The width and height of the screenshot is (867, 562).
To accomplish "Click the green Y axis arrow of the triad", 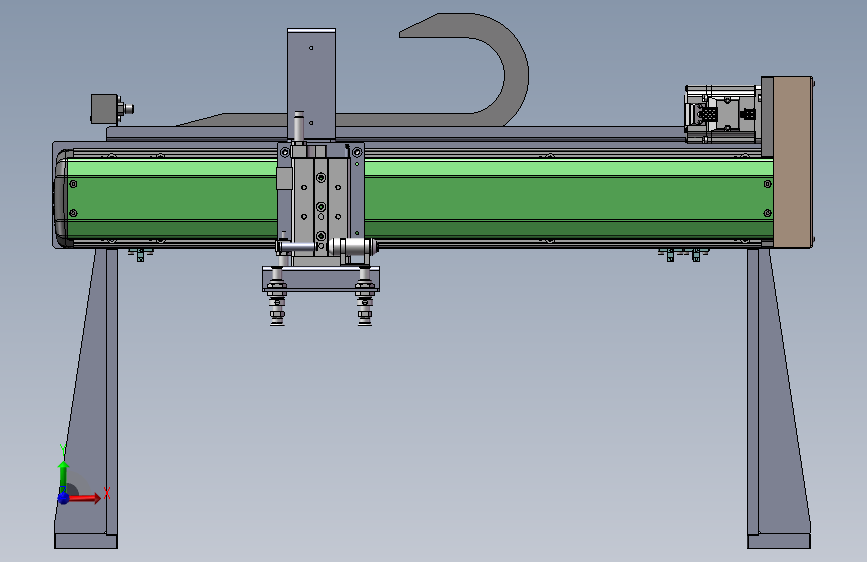I will coord(64,477).
